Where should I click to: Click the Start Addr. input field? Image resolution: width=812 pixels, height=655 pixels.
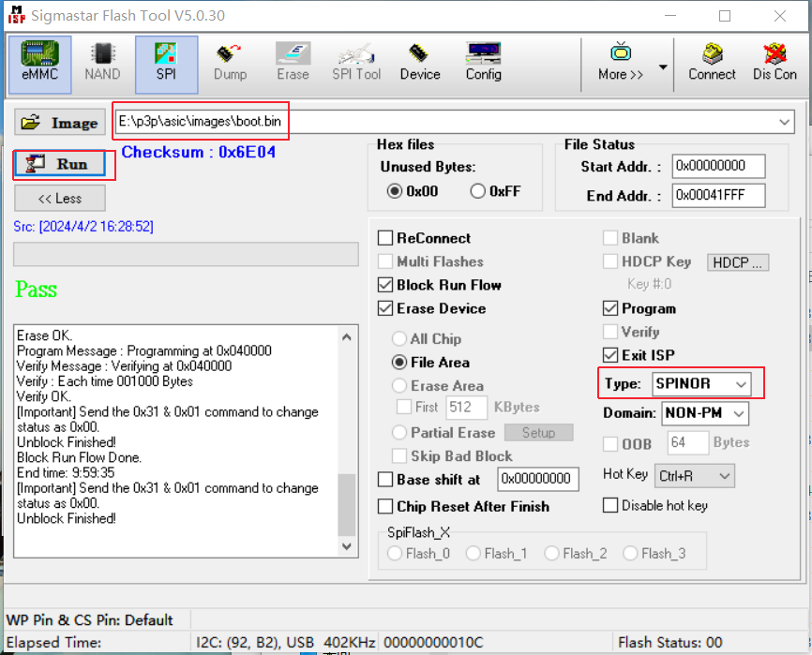tap(718, 166)
